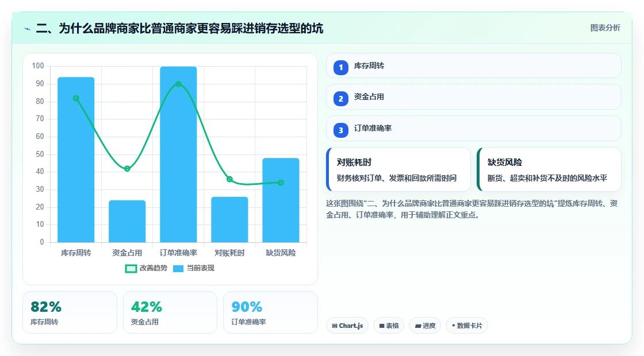Click the 表格 tag

pos(389,326)
